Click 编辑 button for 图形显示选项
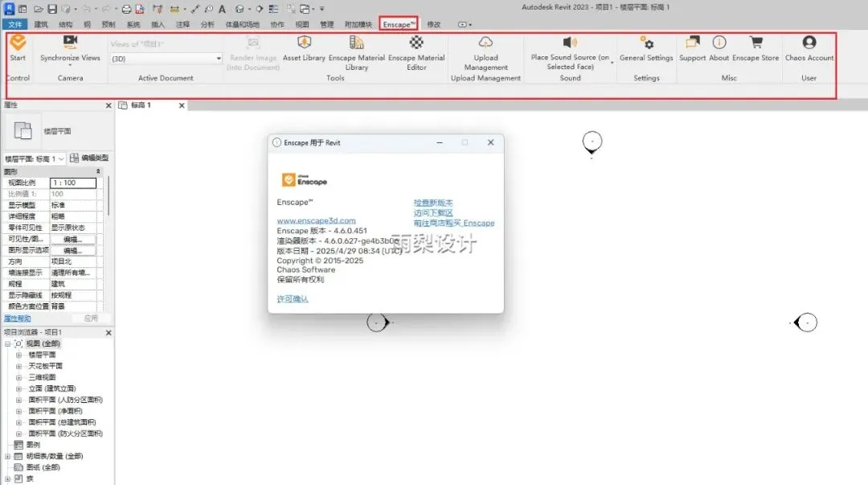868x485 pixels. [x=73, y=250]
